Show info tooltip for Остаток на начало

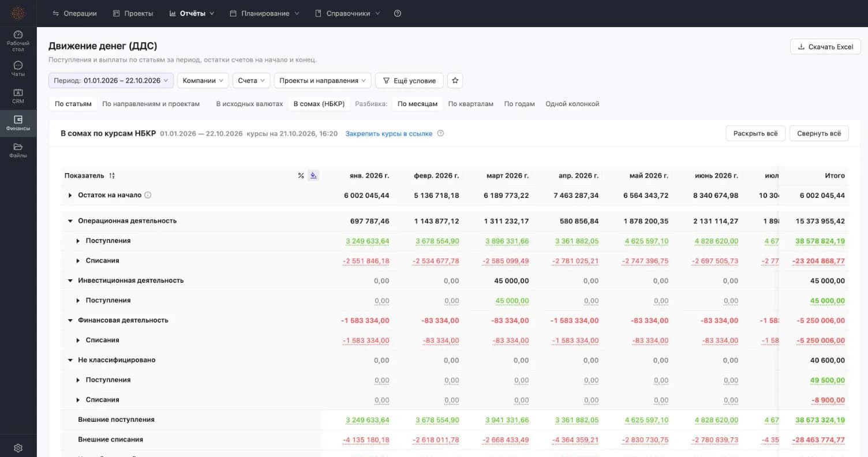pyautogui.click(x=148, y=195)
